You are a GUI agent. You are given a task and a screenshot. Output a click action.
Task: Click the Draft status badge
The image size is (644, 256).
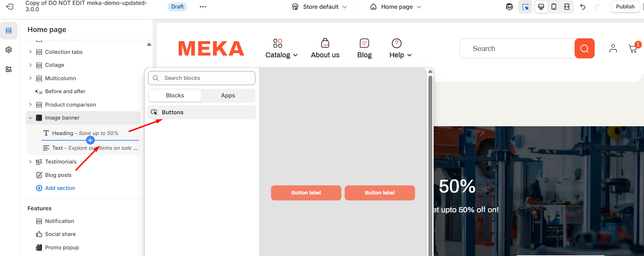click(x=177, y=7)
